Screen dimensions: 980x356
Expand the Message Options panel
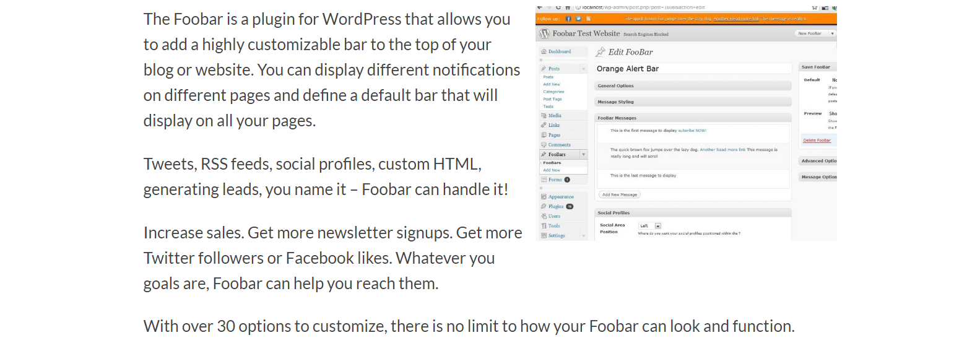coord(818,177)
